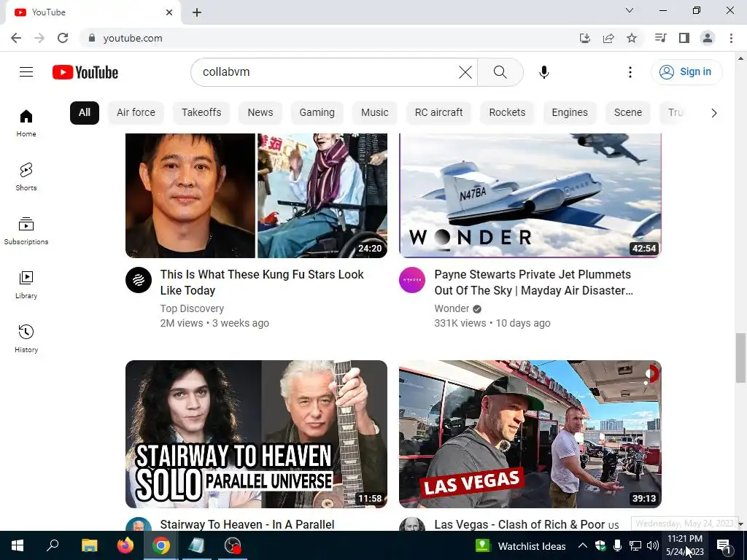Open History in sidebar
Viewport: 747px width, 560px height.
(x=26, y=338)
